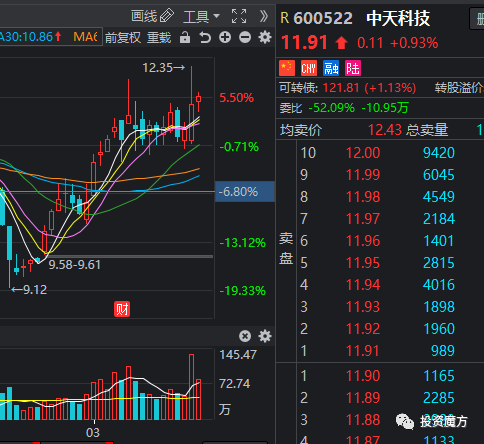Click the 9.58-9.61 gap annotation

pos(75,265)
